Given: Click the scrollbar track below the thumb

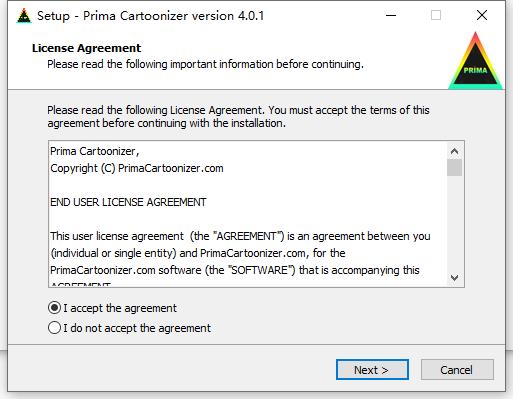Looking at the screenshot, I should click(x=454, y=223).
